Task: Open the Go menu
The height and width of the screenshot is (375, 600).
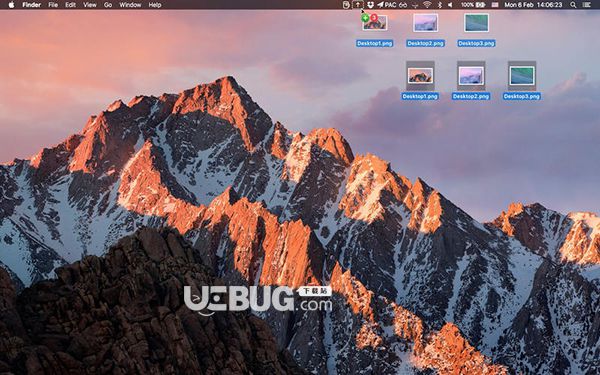Action: 108,5
